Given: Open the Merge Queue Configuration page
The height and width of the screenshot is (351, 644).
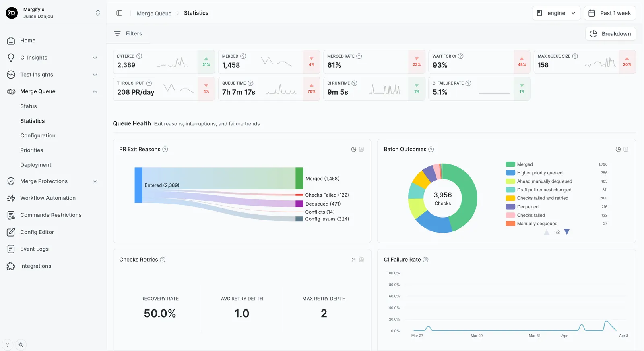Looking at the screenshot, I should coord(38,135).
